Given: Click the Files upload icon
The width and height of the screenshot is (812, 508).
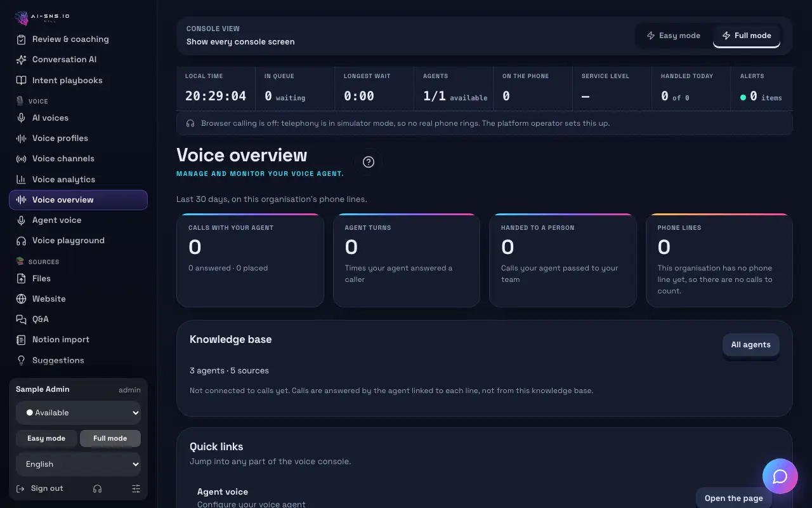Looking at the screenshot, I should click(22, 279).
